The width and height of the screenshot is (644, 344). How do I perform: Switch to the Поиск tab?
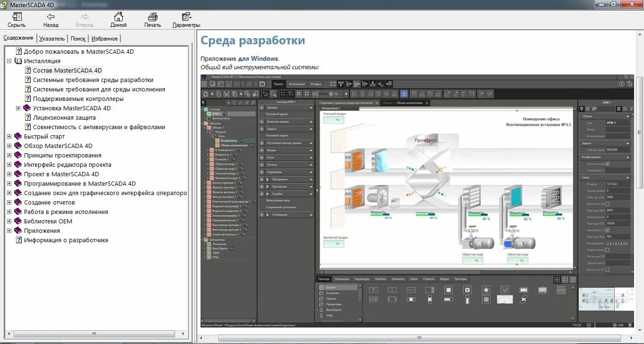pos(78,39)
